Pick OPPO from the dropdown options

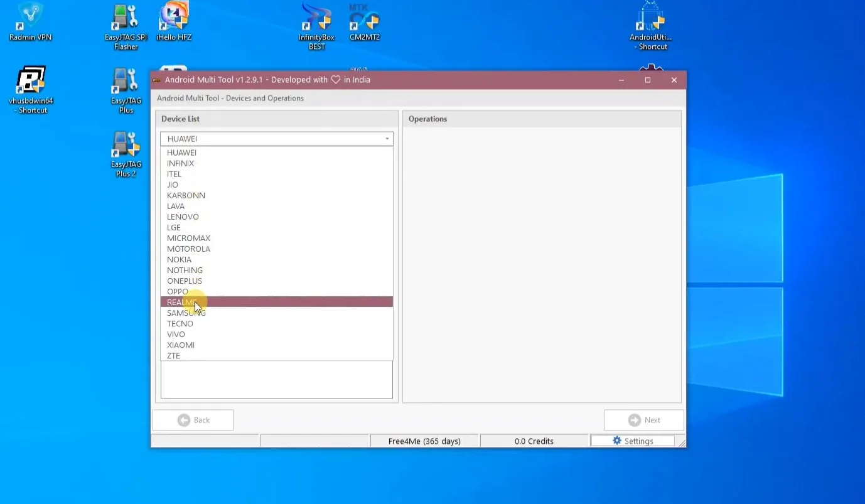pos(277,291)
